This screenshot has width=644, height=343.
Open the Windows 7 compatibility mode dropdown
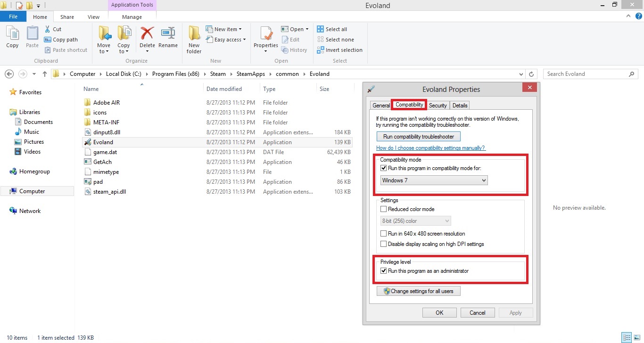pos(434,180)
